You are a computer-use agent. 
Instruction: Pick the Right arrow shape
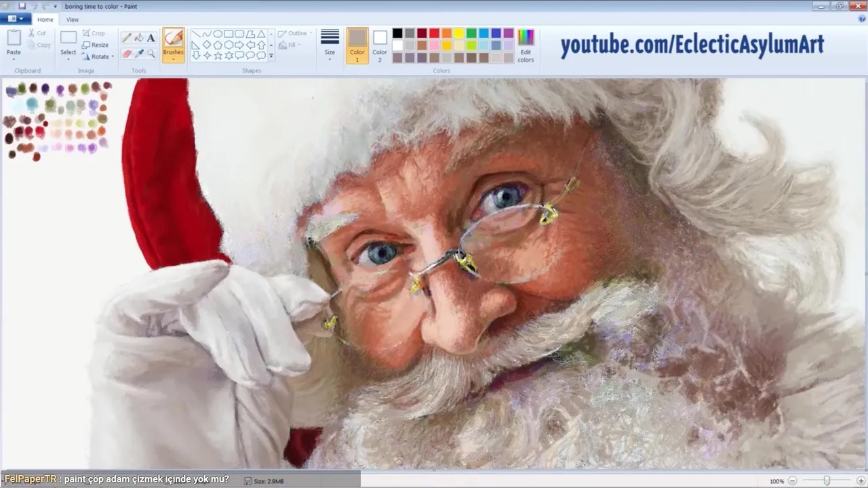coord(239,45)
